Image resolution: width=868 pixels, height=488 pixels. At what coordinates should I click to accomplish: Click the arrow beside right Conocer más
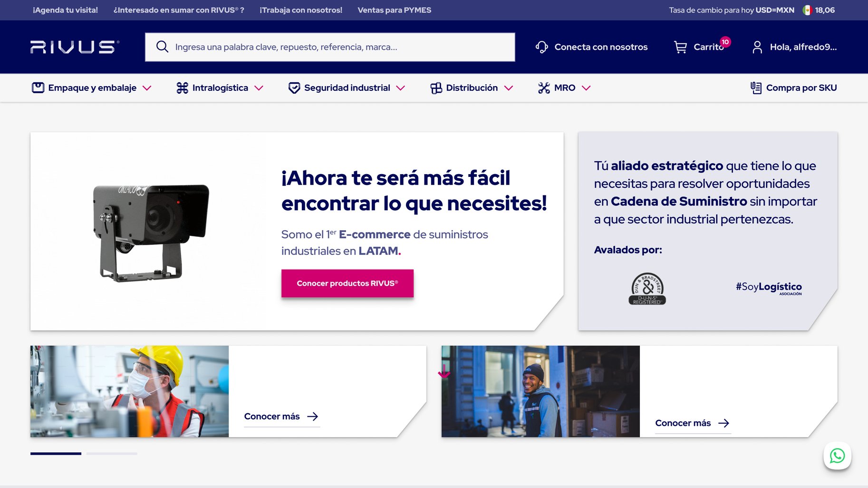pos(723,423)
